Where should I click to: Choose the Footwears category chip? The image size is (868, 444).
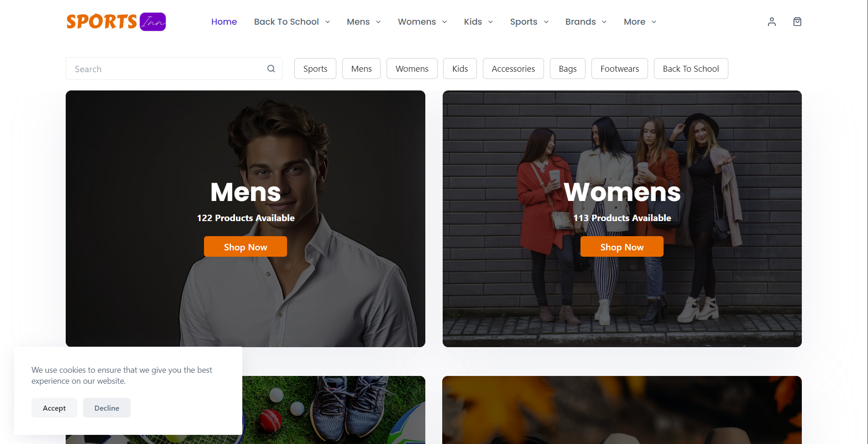pos(619,69)
